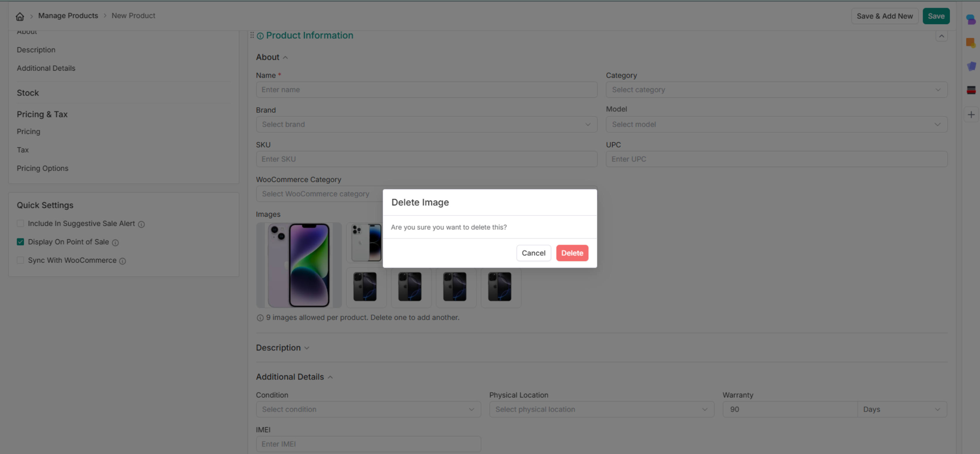Open the Select category dropdown
The width and height of the screenshot is (980, 454).
[776, 90]
